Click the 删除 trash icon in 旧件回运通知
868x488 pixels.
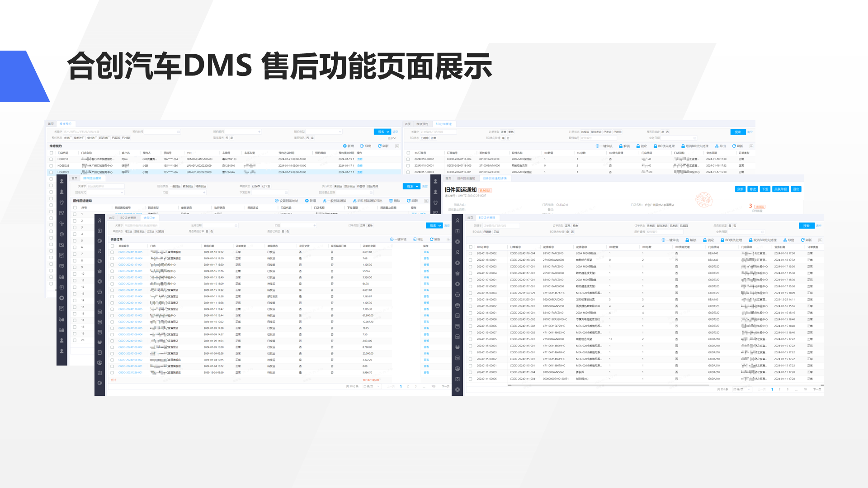[391, 201]
